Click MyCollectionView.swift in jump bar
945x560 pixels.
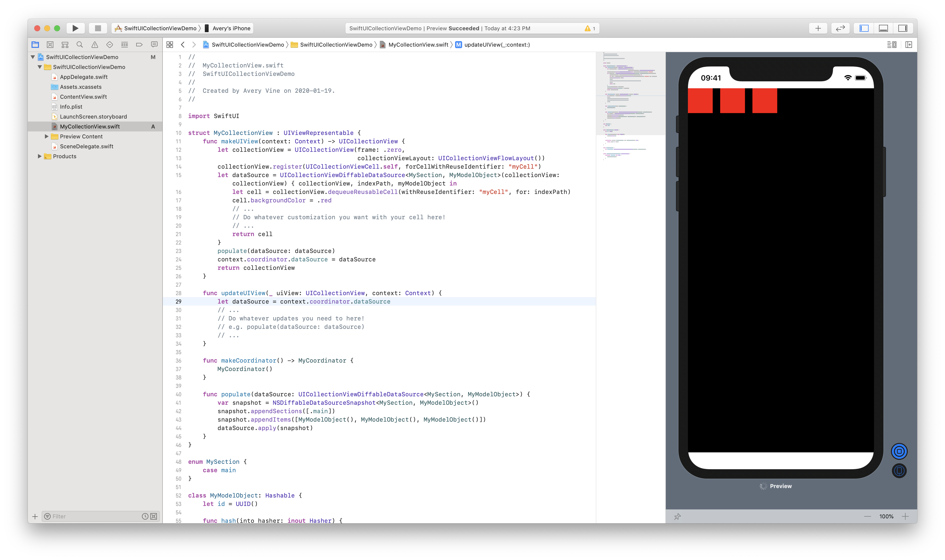click(414, 45)
